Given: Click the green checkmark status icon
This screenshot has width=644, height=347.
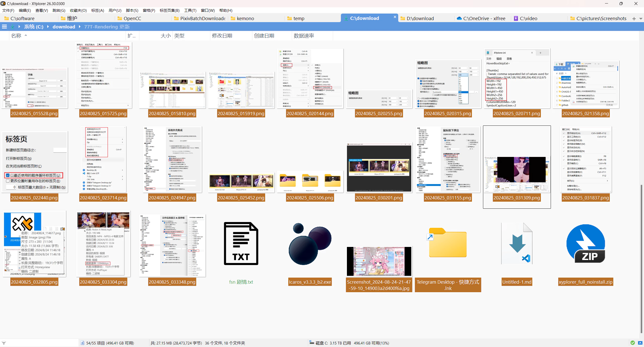Looking at the screenshot, I should [633, 343].
